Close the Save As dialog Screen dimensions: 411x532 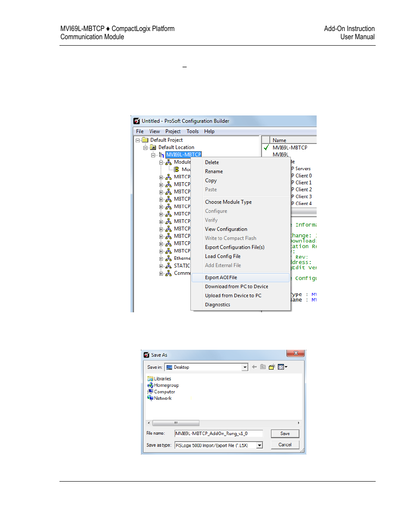tap(296, 353)
